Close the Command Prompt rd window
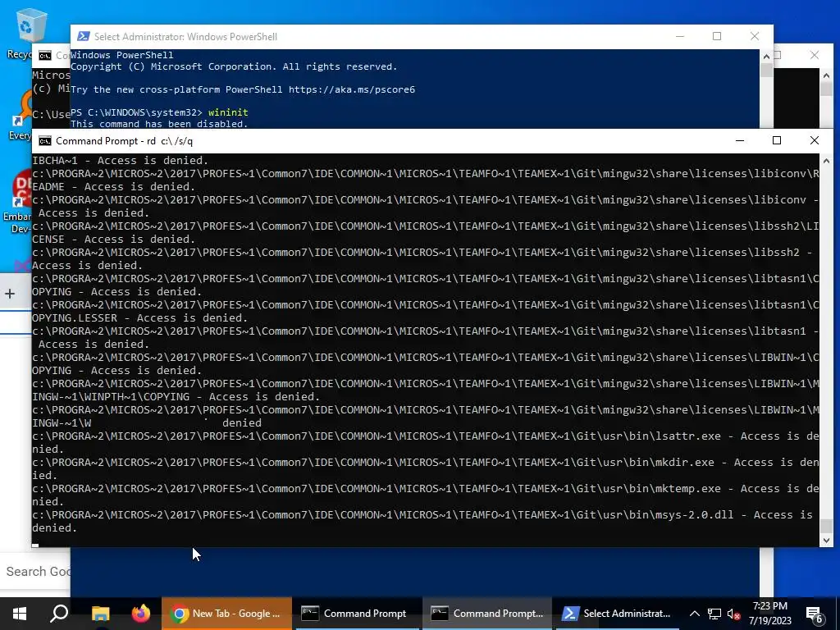This screenshot has width=840, height=630. [x=815, y=140]
